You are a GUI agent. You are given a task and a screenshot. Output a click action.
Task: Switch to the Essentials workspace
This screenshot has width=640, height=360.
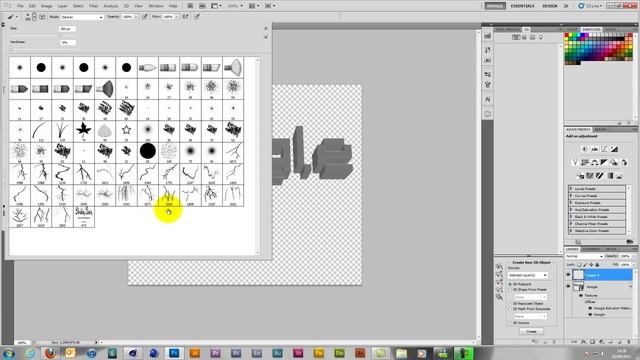522,6
